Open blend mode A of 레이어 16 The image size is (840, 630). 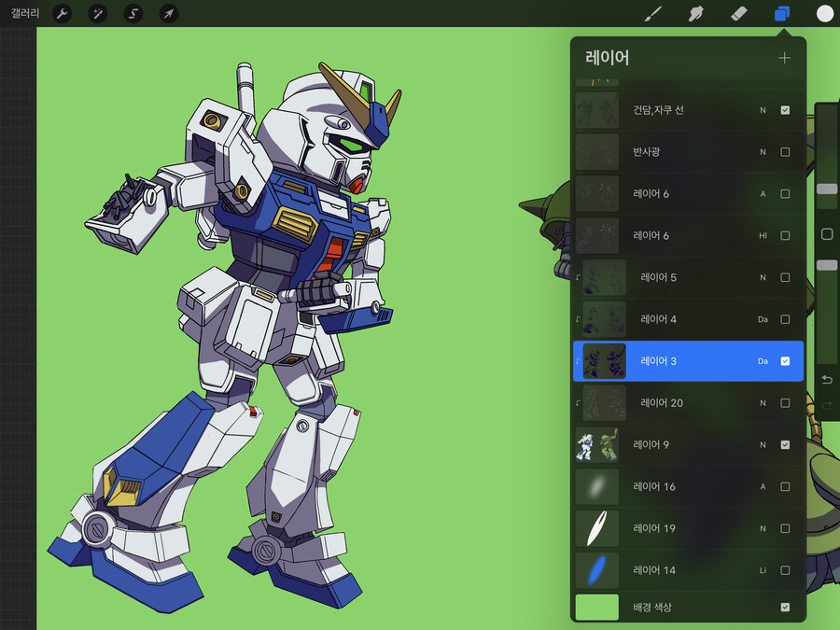coord(763,486)
